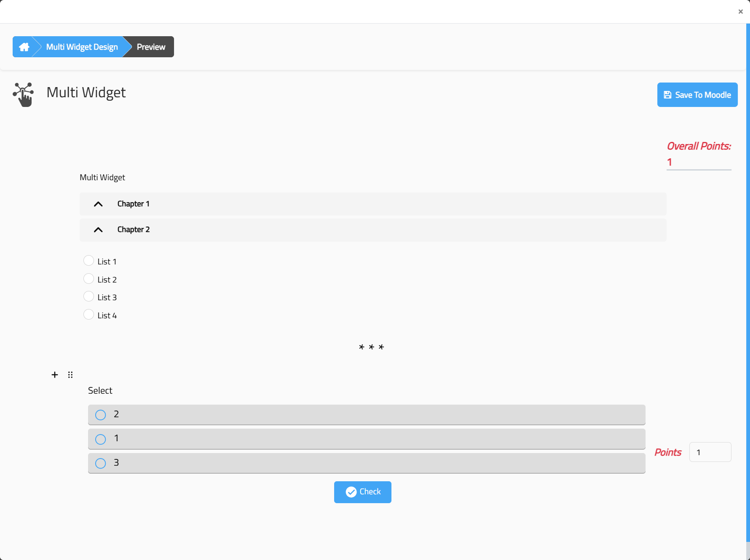750x560 pixels.
Task: Choose answer option 2 in the Select question
Action: coord(100,415)
